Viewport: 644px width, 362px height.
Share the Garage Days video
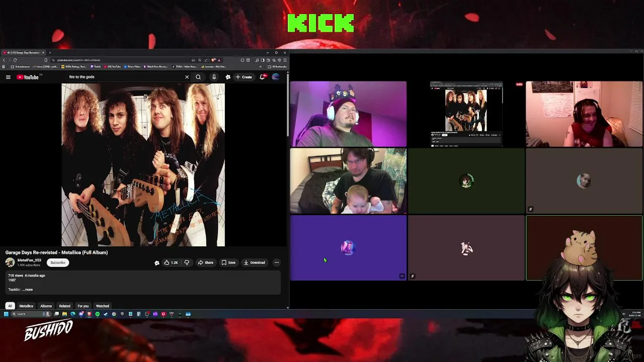coord(205,262)
